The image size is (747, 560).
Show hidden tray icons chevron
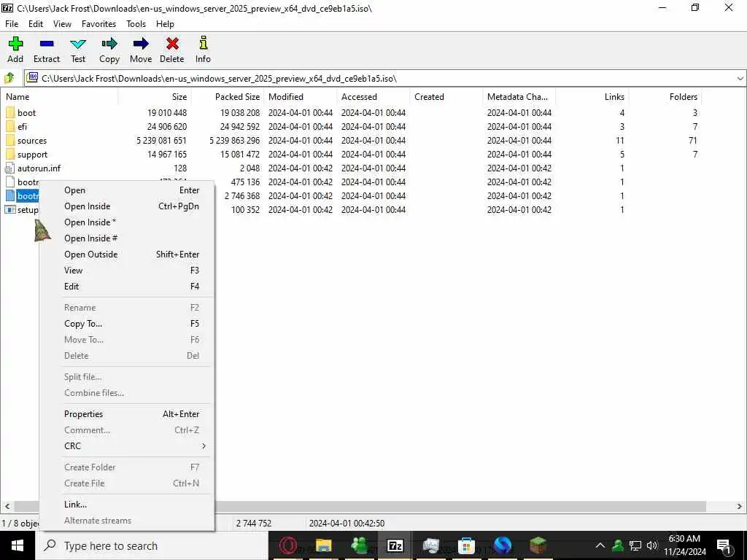coord(600,545)
